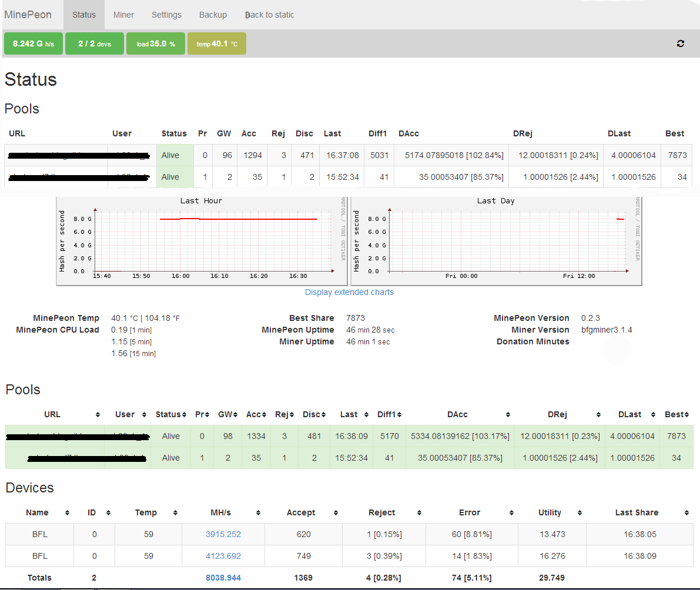Select the 13.473 Utility cell
The image size is (700, 590).
552,534
